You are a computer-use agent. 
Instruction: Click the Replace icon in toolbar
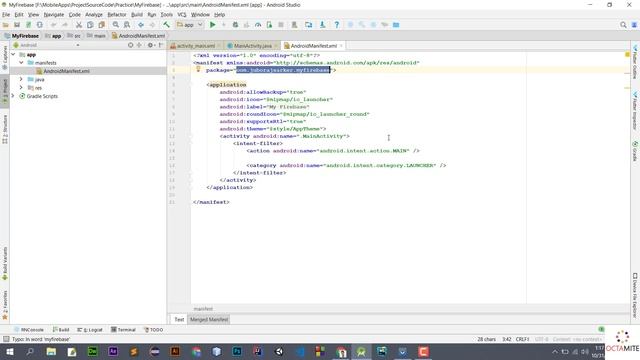point(127,25)
